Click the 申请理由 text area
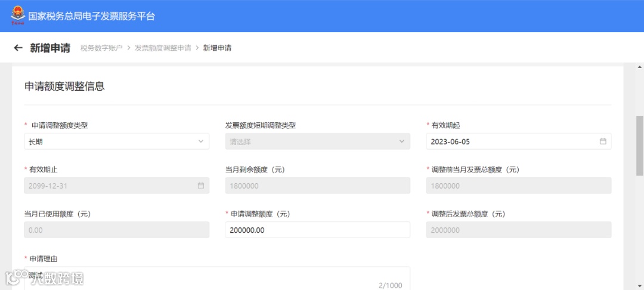644x290 pixels. (x=217, y=279)
